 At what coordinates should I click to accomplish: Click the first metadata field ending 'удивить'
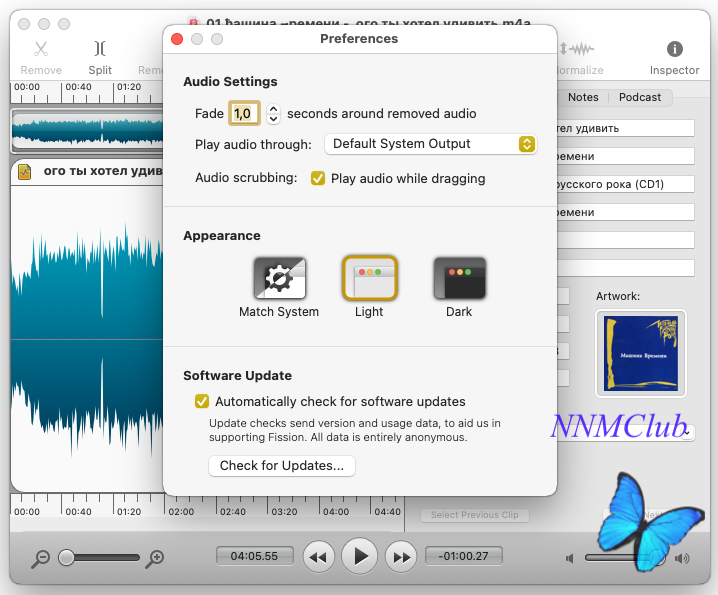[626, 128]
